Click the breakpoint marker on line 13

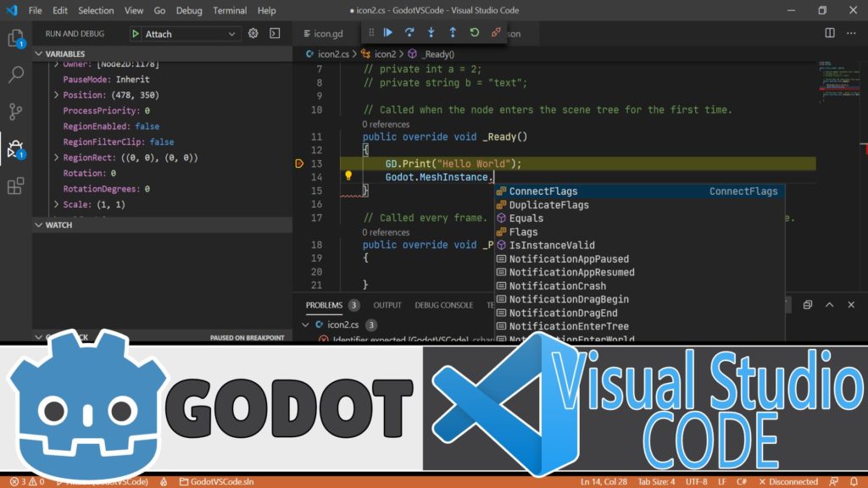point(299,164)
